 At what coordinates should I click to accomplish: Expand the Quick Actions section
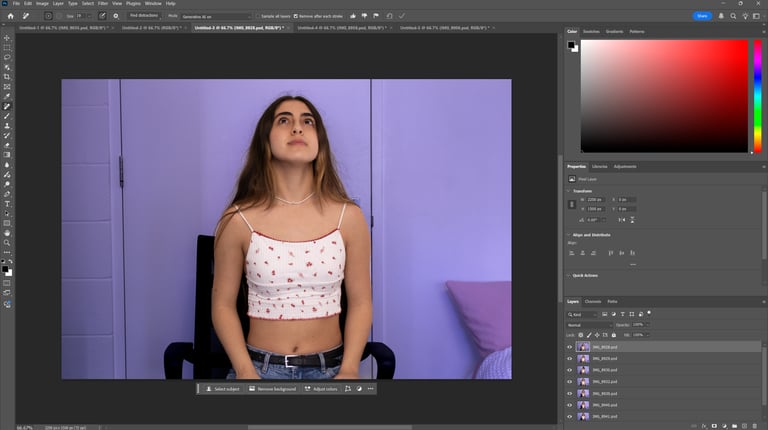pos(569,276)
